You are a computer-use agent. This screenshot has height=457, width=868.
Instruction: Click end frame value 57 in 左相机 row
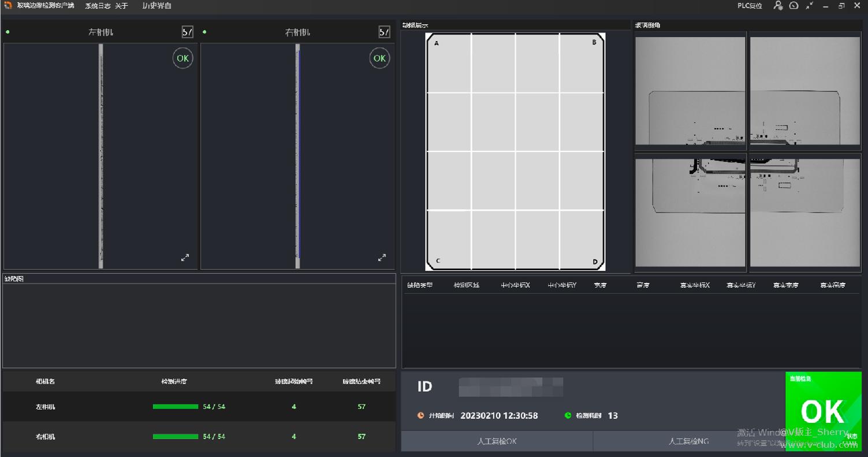coord(362,407)
